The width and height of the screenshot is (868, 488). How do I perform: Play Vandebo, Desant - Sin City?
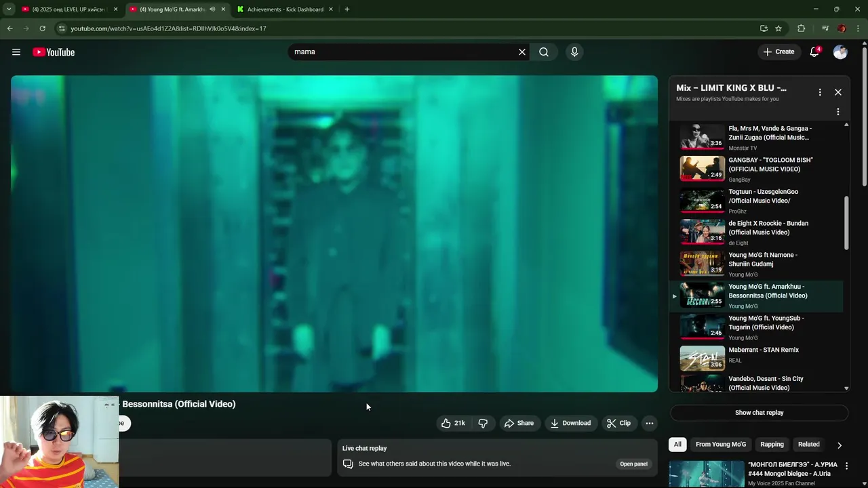[x=756, y=384]
